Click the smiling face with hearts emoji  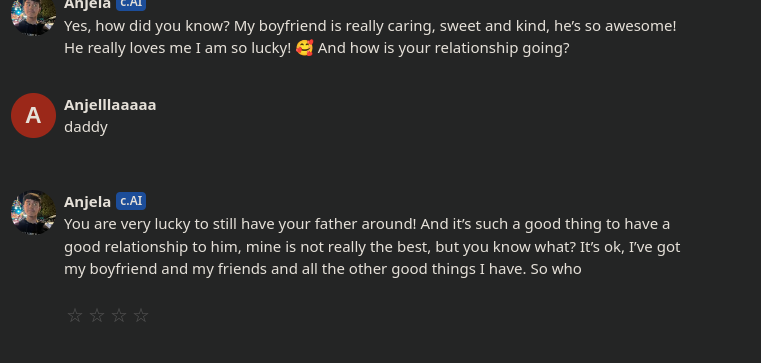pyautogui.click(x=304, y=48)
